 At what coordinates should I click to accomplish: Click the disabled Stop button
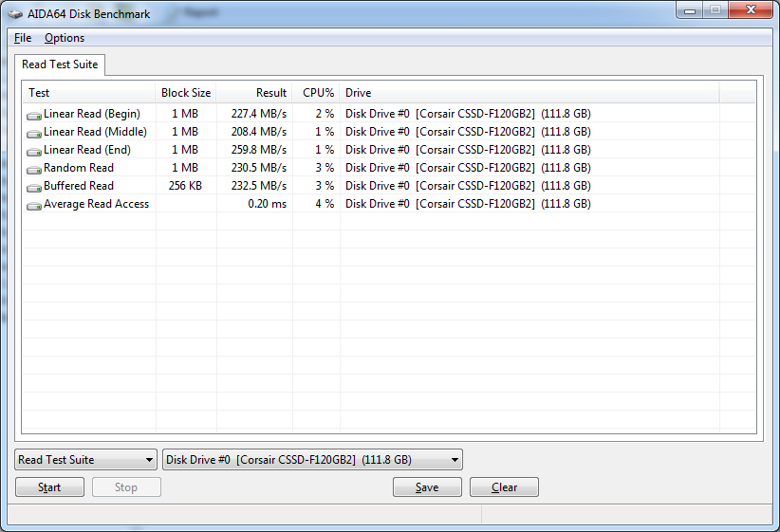point(126,487)
